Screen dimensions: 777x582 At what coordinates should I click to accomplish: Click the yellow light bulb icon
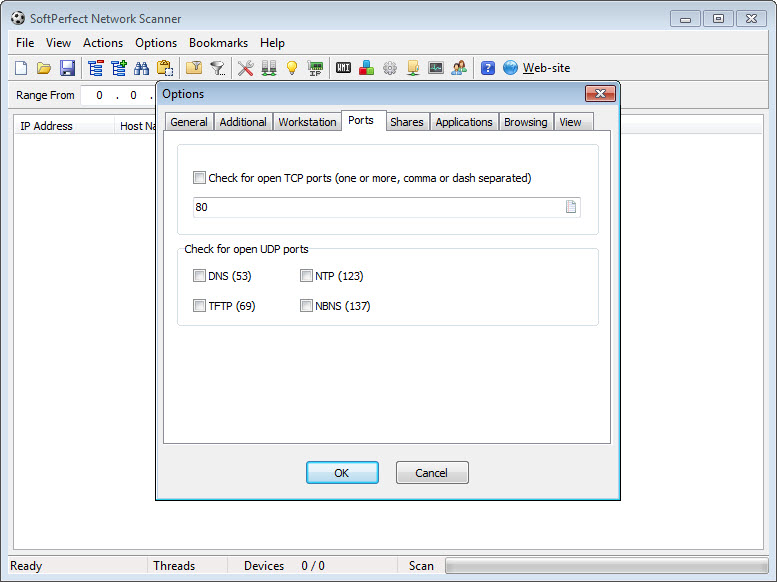[292, 68]
